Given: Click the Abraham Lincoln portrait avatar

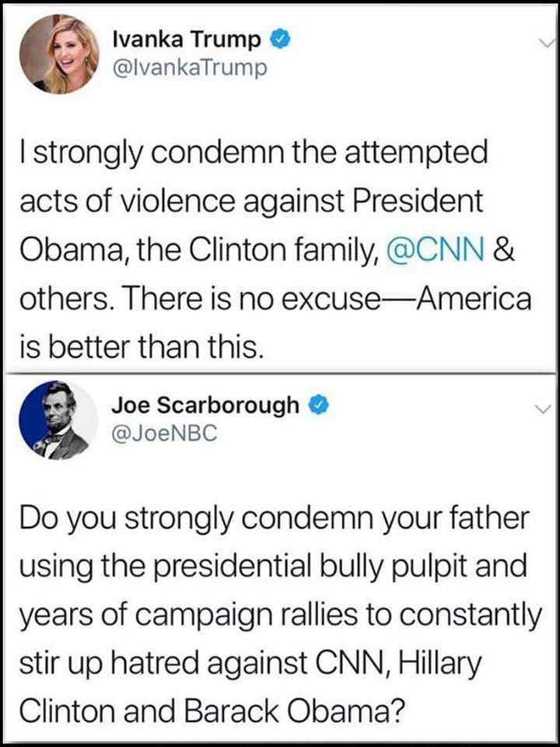Looking at the screenshot, I should pos(60,421).
